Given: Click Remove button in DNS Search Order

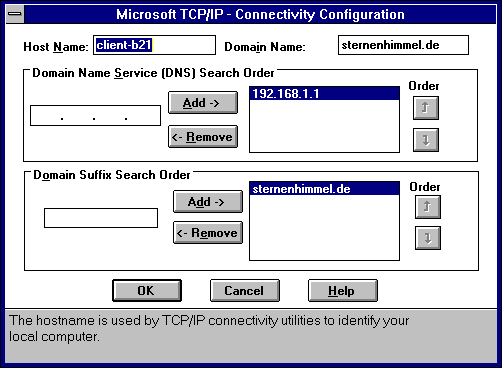Looking at the screenshot, I should (203, 137).
